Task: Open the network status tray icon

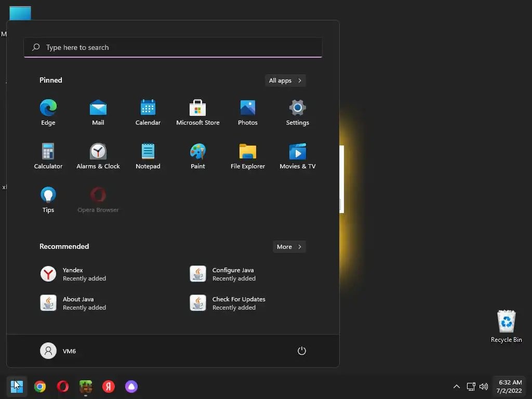Action: pyautogui.click(x=471, y=387)
